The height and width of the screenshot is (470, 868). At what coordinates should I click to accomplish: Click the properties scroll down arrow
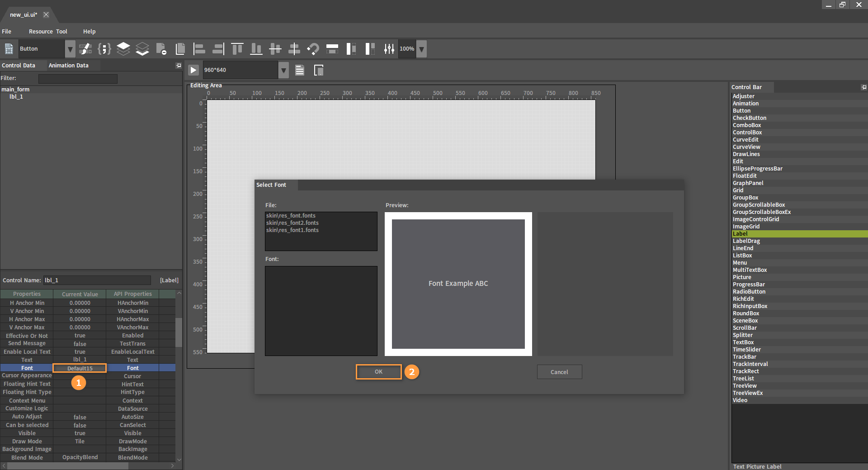pyautogui.click(x=179, y=459)
